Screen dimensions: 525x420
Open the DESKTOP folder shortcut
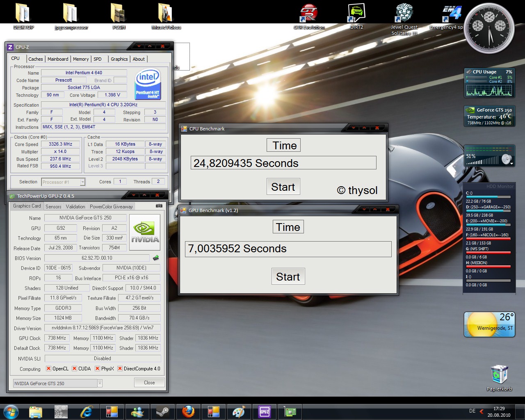coord(23,16)
